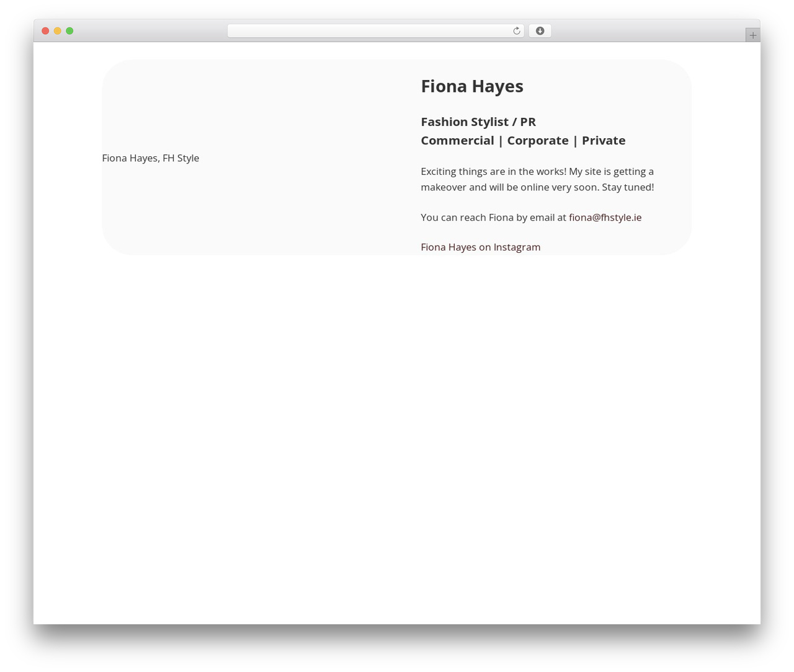
Task: Click Commercial | Corporate | Private subtitle
Action: [x=523, y=140]
